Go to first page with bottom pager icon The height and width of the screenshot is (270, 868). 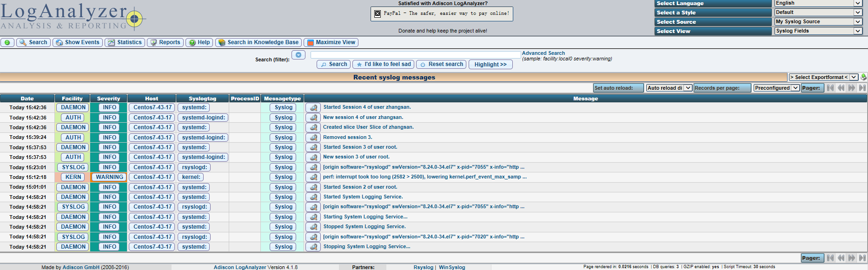click(x=830, y=258)
